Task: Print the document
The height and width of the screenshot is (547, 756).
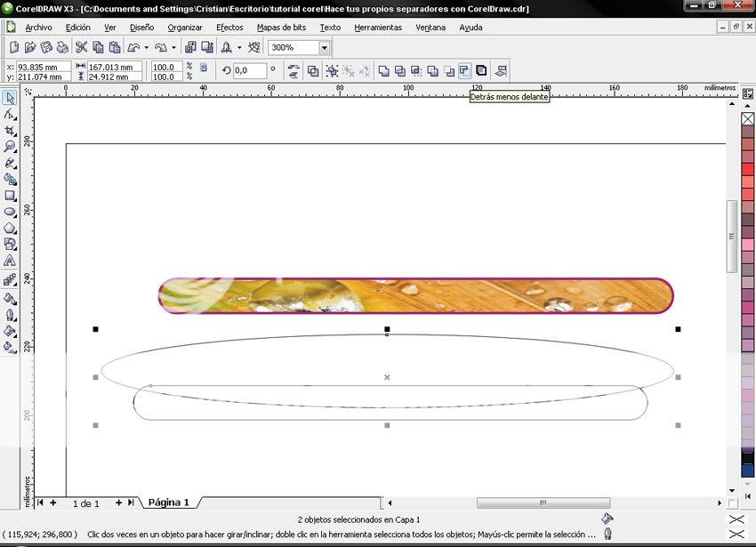Action: [62, 47]
